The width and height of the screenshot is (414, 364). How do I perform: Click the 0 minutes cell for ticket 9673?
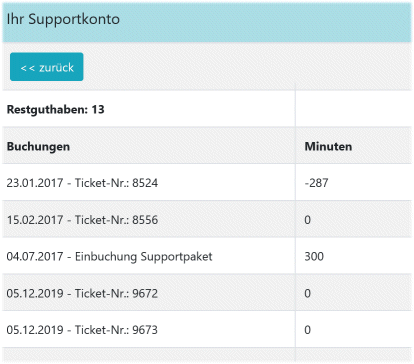(307, 330)
